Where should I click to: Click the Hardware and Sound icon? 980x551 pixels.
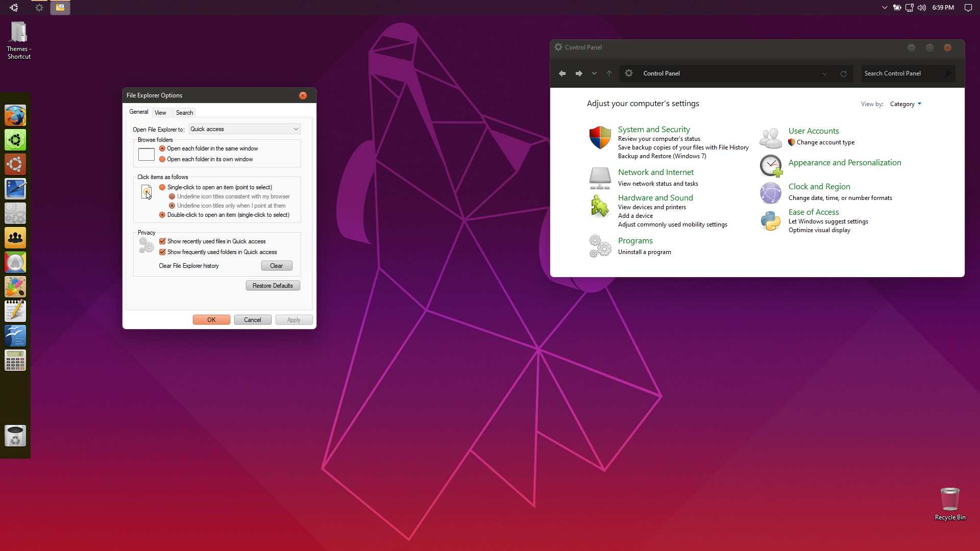[600, 206]
